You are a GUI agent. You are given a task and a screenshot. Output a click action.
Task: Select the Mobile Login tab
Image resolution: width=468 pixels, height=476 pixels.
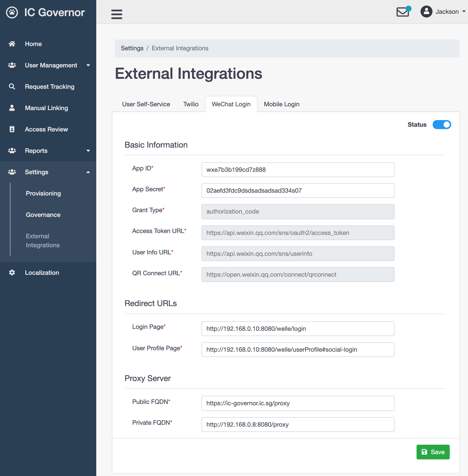pos(282,104)
